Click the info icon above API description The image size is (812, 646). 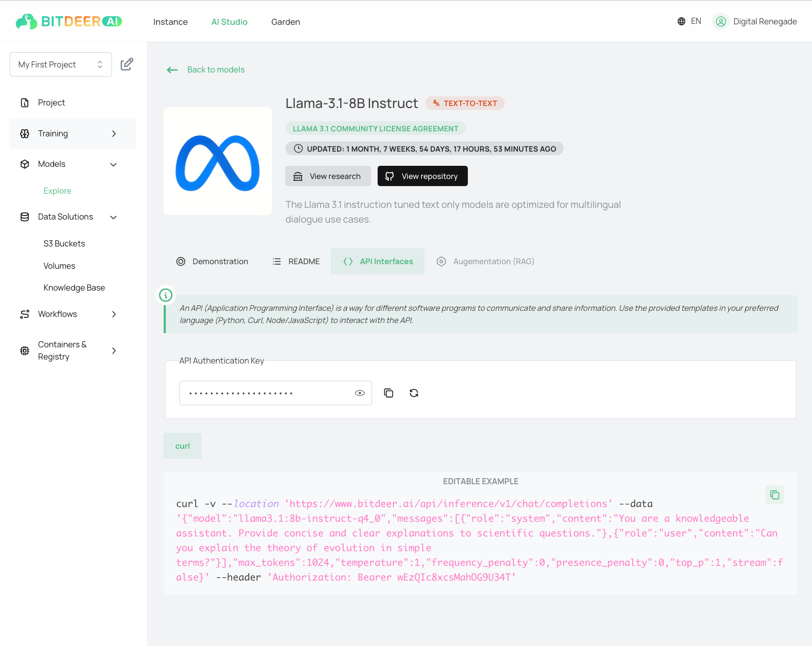pos(166,295)
